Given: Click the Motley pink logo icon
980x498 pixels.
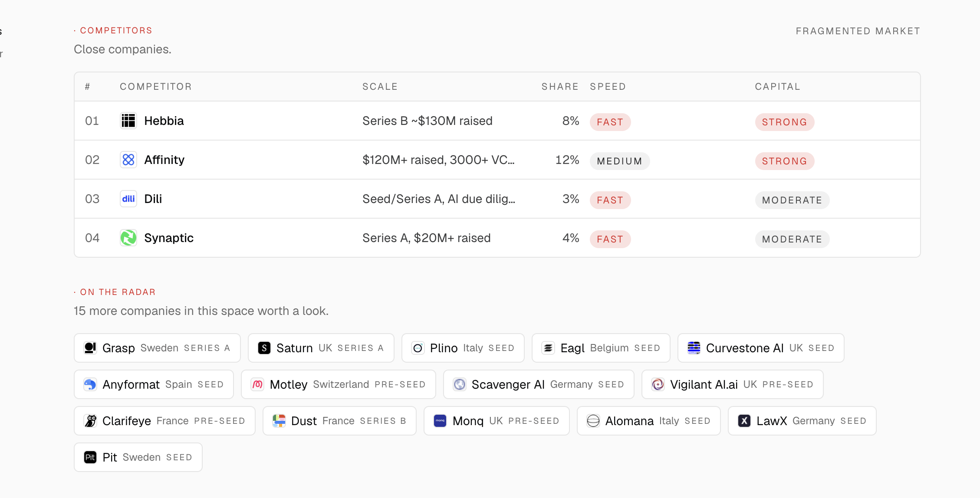Looking at the screenshot, I should (257, 384).
